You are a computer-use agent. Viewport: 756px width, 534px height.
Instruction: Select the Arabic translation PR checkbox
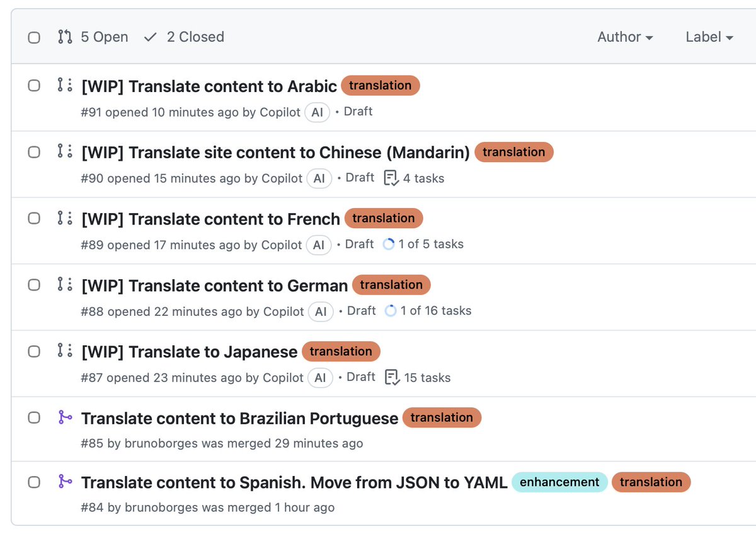pos(34,85)
